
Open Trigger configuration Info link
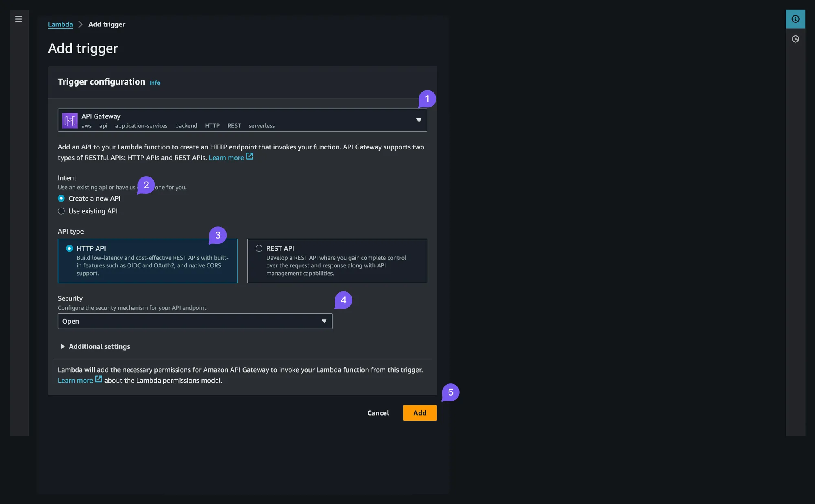[x=155, y=83]
